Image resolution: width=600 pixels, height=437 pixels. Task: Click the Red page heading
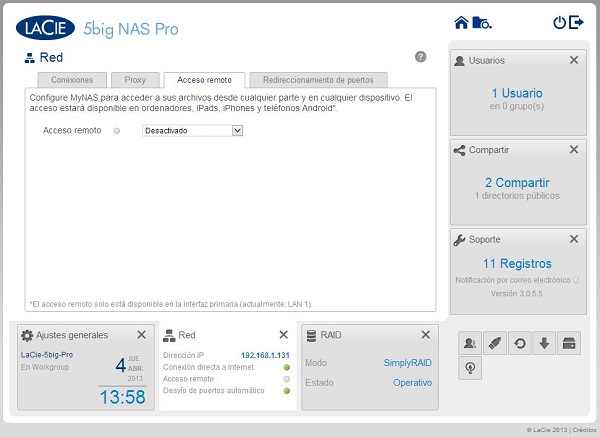click(x=51, y=57)
